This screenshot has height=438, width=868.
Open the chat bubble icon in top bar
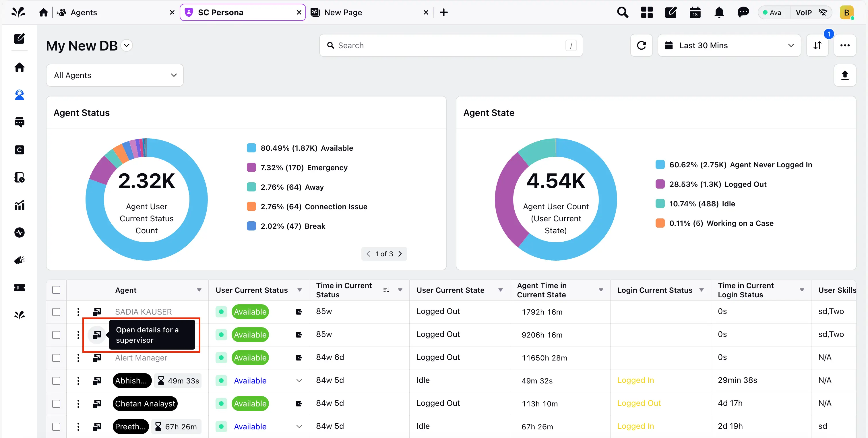click(743, 12)
